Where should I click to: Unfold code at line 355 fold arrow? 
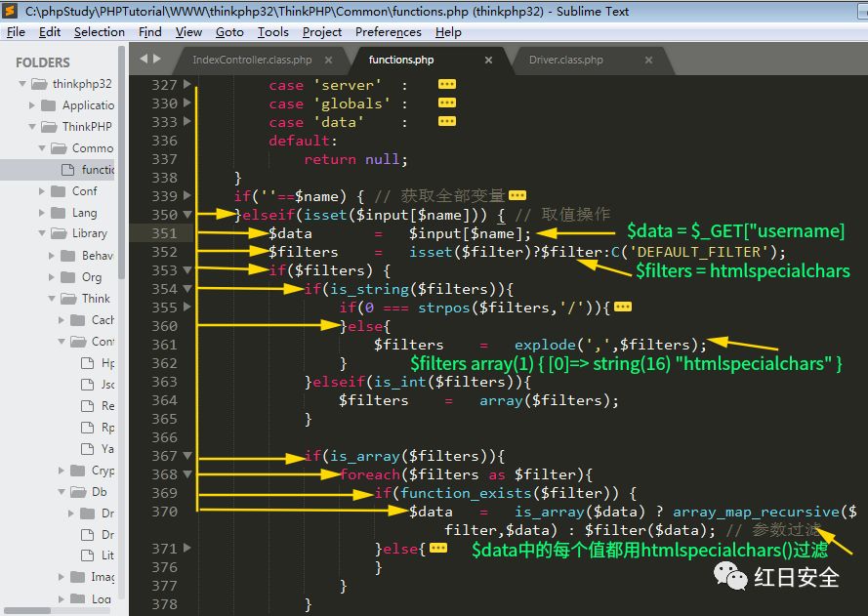pos(187,307)
